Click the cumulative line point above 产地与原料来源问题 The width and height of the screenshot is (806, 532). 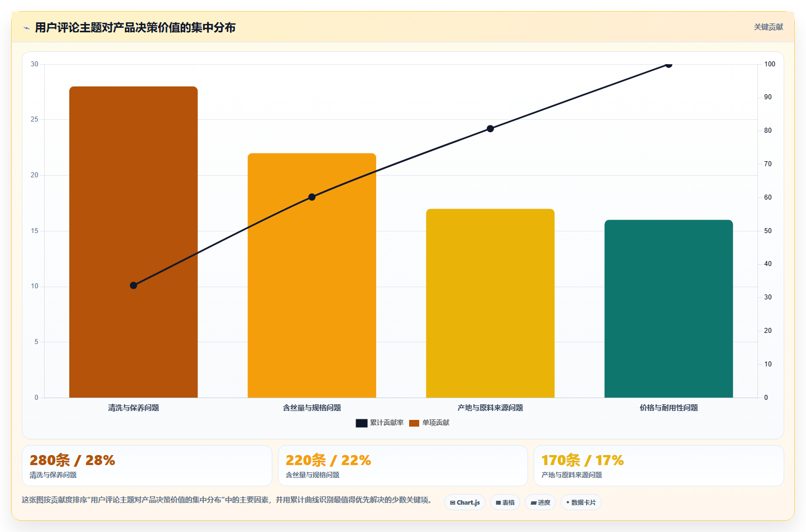point(490,129)
